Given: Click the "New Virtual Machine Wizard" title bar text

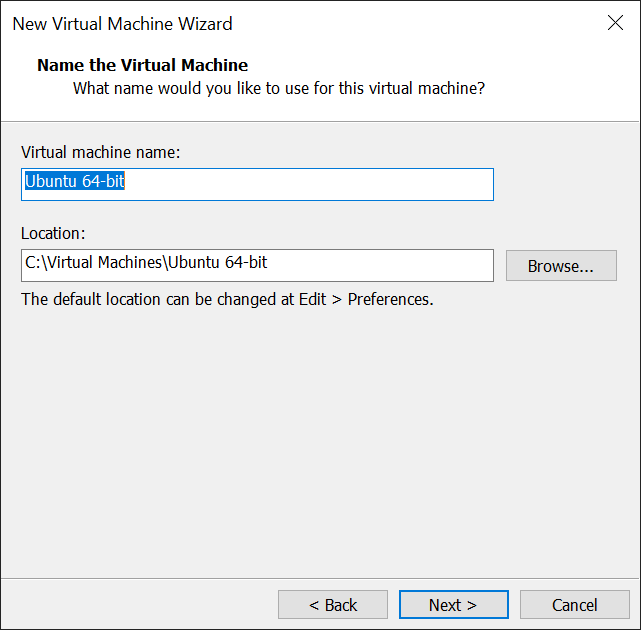Looking at the screenshot, I should coord(122,23).
